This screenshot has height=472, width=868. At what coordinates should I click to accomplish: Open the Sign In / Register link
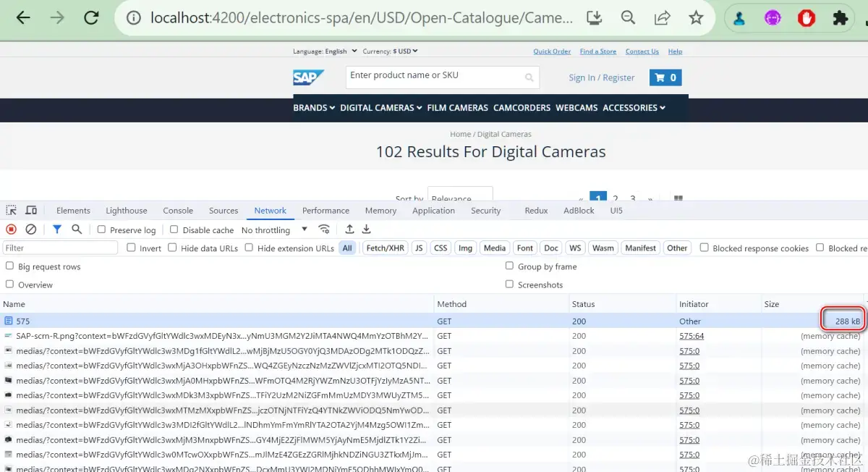pyautogui.click(x=601, y=77)
